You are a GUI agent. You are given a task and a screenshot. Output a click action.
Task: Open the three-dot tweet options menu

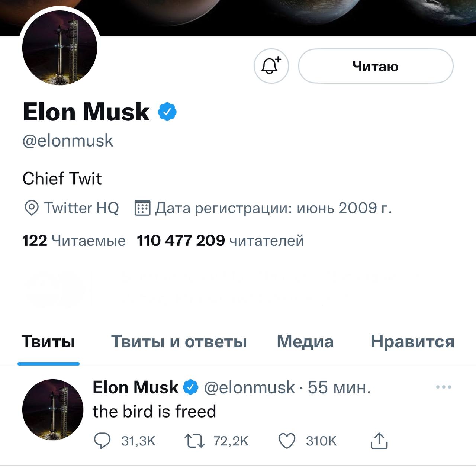click(444, 387)
